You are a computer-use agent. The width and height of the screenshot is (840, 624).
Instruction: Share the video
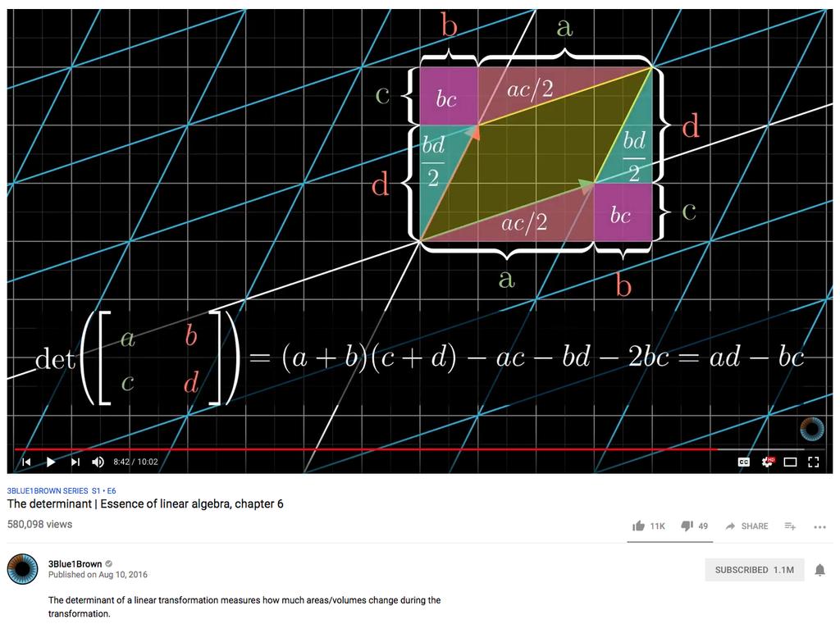coord(746,526)
